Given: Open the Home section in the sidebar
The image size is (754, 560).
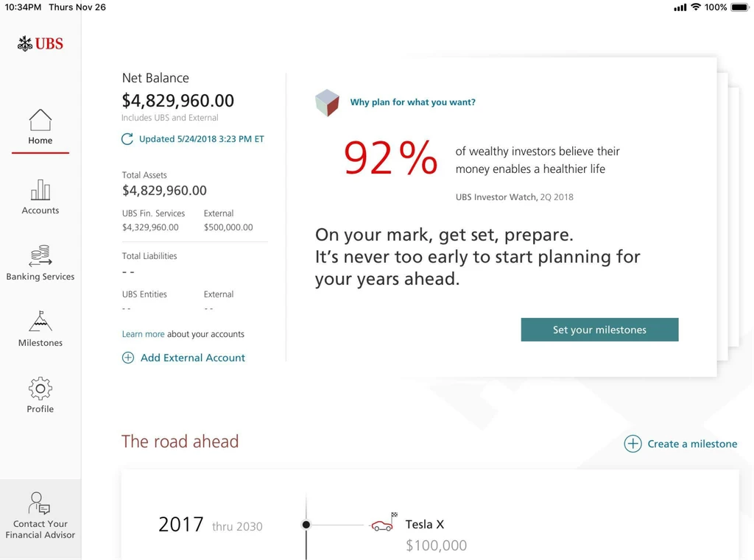Looking at the screenshot, I should pos(40,125).
